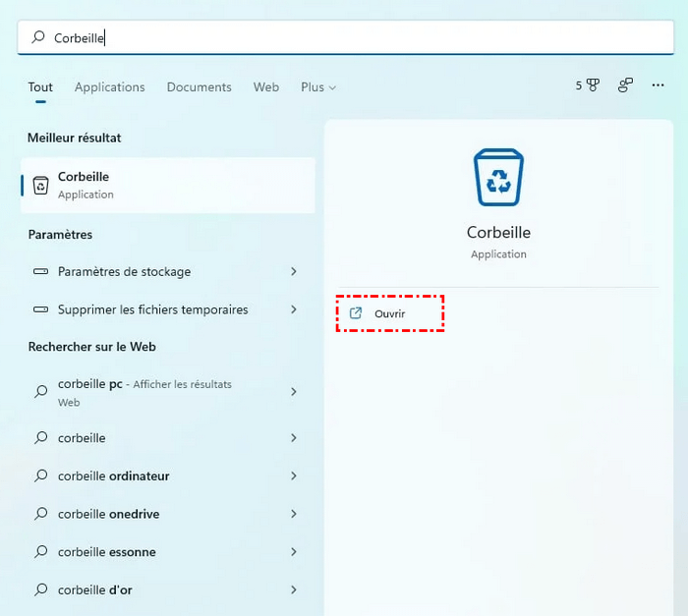This screenshot has height=616, width=688.
Task: Choose the corbeille ordinateur web suggestion
Action: [113, 476]
